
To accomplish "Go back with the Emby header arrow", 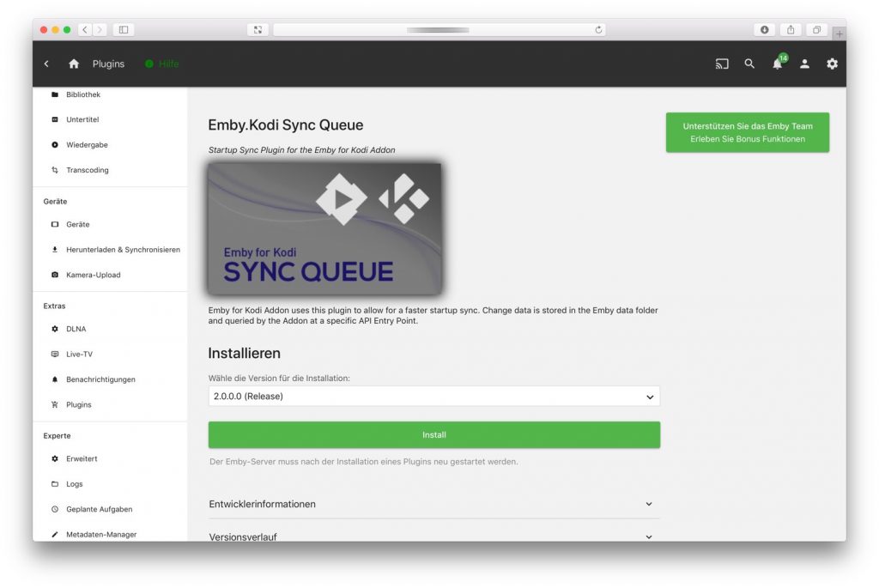I will click(46, 64).
